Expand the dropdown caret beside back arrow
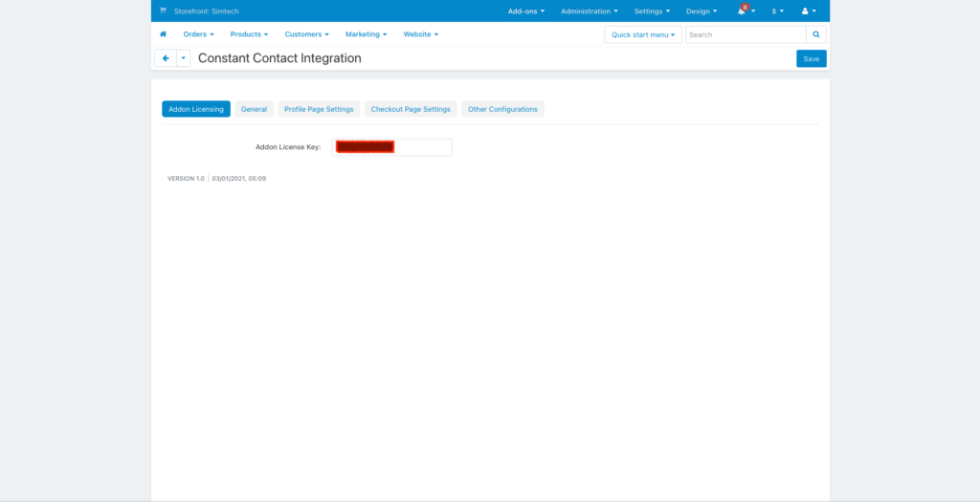 coord(183,58)
